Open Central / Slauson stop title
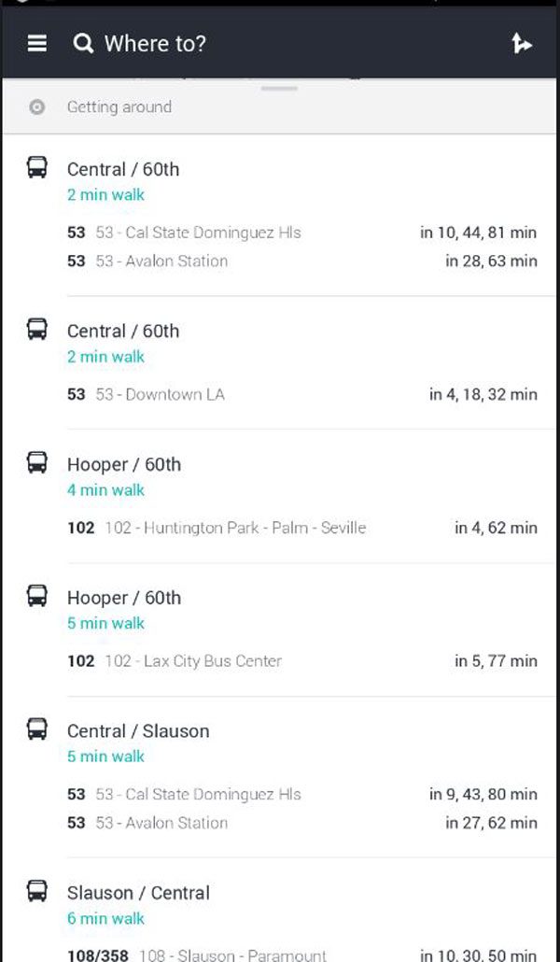 [x=138, y=731]
